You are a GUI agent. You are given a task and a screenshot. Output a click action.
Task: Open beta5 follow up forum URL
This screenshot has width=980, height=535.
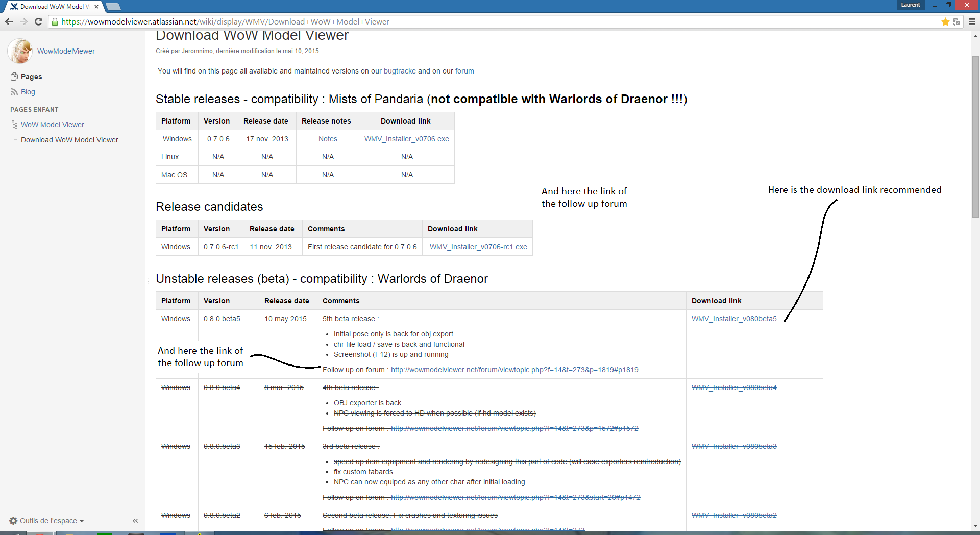coord(514,370)
